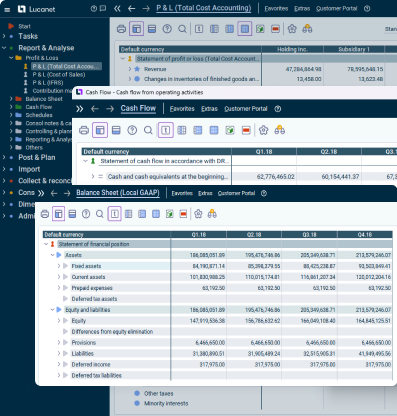Expand the Equity row in the balance sheet
397x416 pixels.
pos(59,321)
